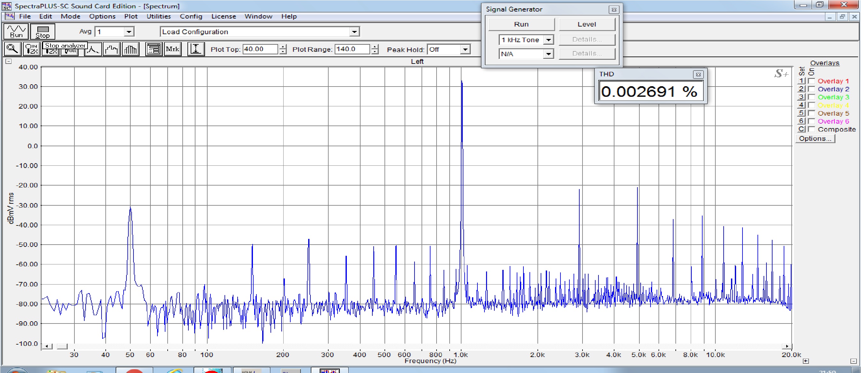868x373 pixels.
Task: Expand the 1 kHz Tone dropdown
Action: [x=548, y=40]
